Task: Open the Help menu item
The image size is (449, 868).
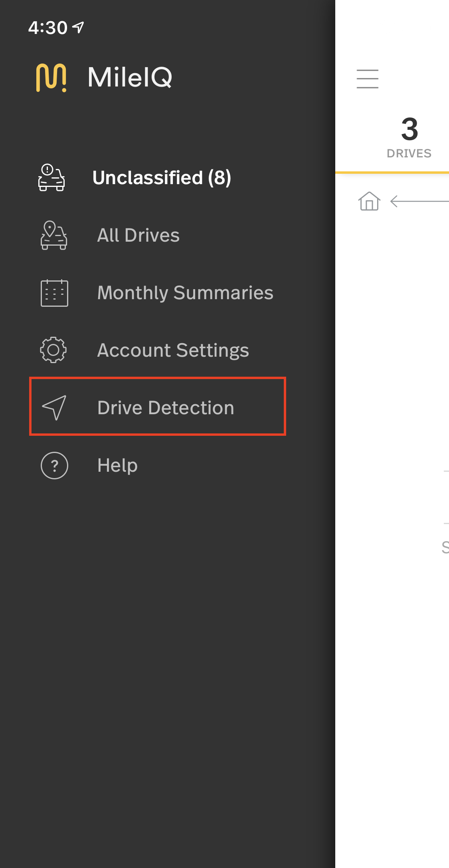Action: coord(117,465)
